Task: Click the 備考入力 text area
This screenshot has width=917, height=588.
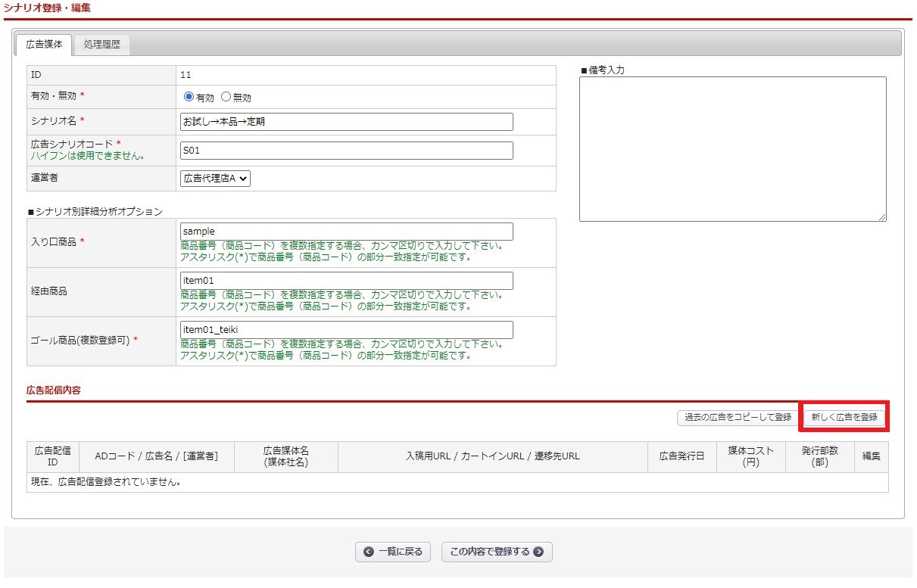Action: 732,148
